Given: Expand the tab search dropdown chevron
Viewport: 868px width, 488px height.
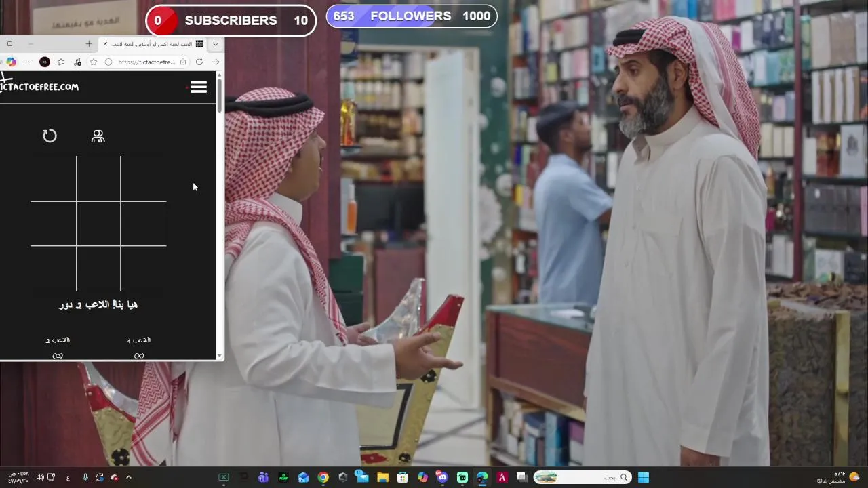Looking at the screenshot, I should click(x=216, y=44).
